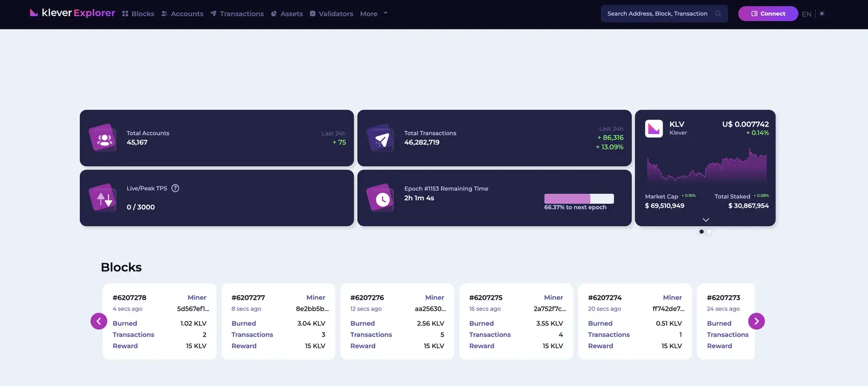Viewport: 868px width, 386px height.
Task: Toggle light theme with sun icon
Action: point(822,13)
